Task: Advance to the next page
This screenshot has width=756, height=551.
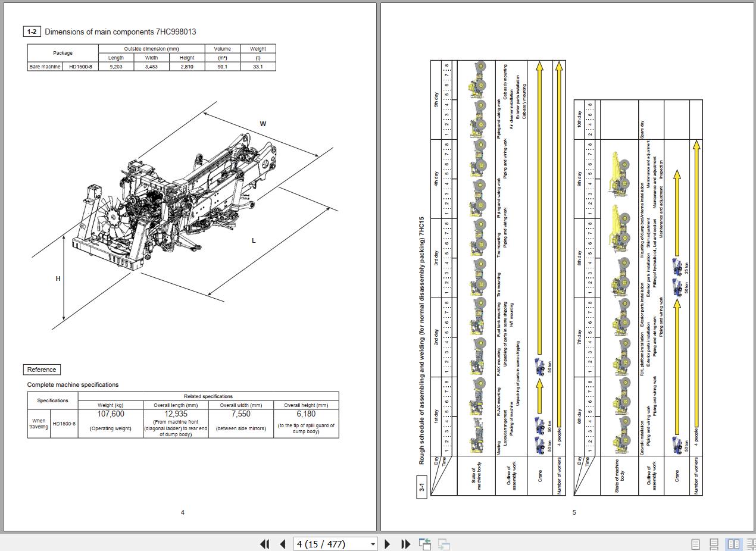Action: pyautogui.click(x=388, y=544)
